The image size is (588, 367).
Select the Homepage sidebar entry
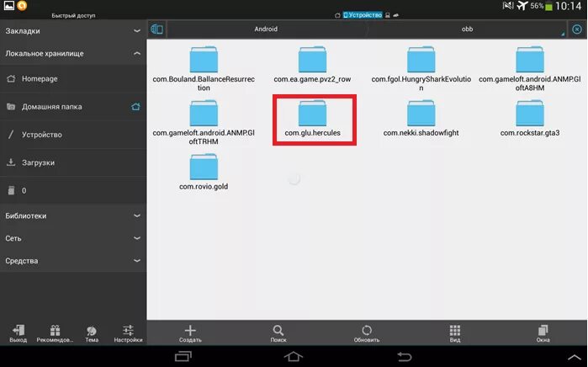pyautogui.click(x=73, y=79)
